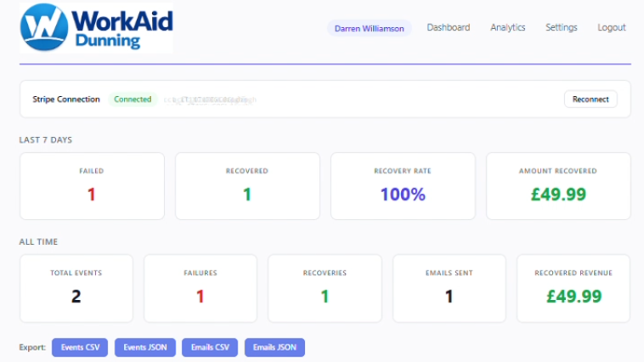
Task: Click the Connected status badge
Action: point(133,99)
